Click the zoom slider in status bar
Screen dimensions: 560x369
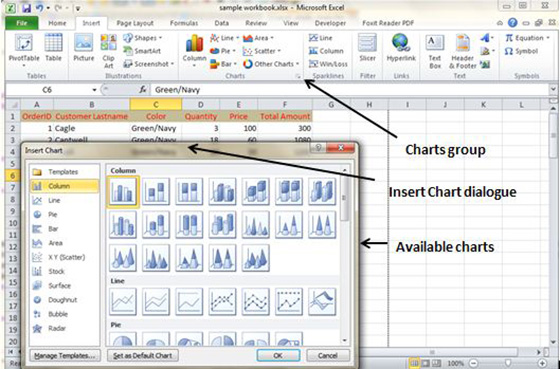point(508,363)
